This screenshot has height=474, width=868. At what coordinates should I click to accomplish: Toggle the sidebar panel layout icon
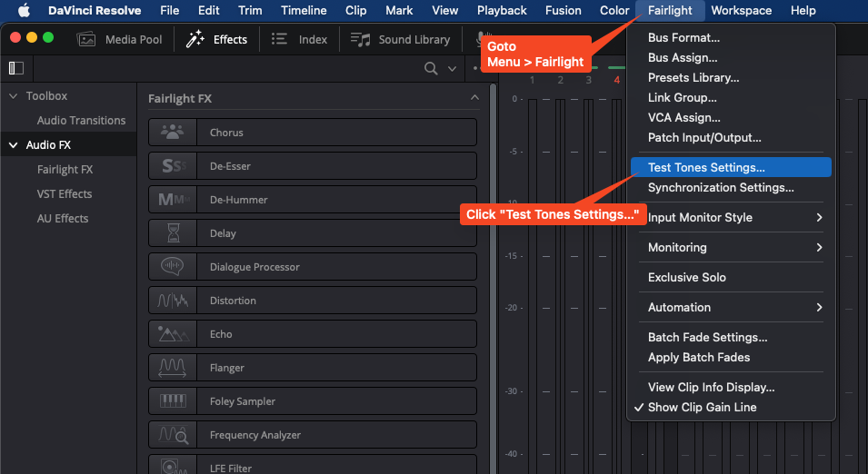click(x=16, y=68)
